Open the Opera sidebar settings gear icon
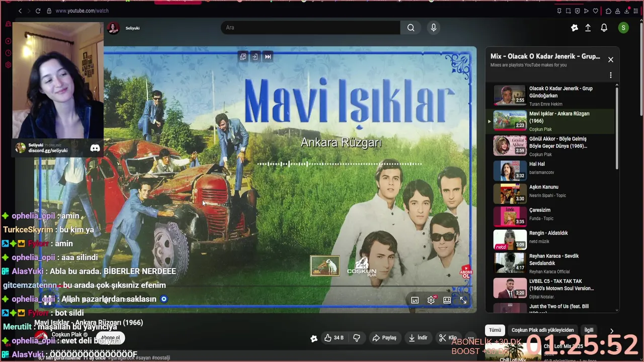Image resolution: width=644 pixels, height=362 pixels. click(8, 65)
